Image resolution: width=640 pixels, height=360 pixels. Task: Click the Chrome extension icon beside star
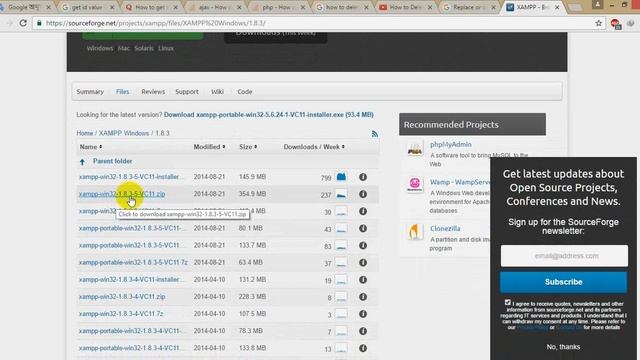point(615,24)
